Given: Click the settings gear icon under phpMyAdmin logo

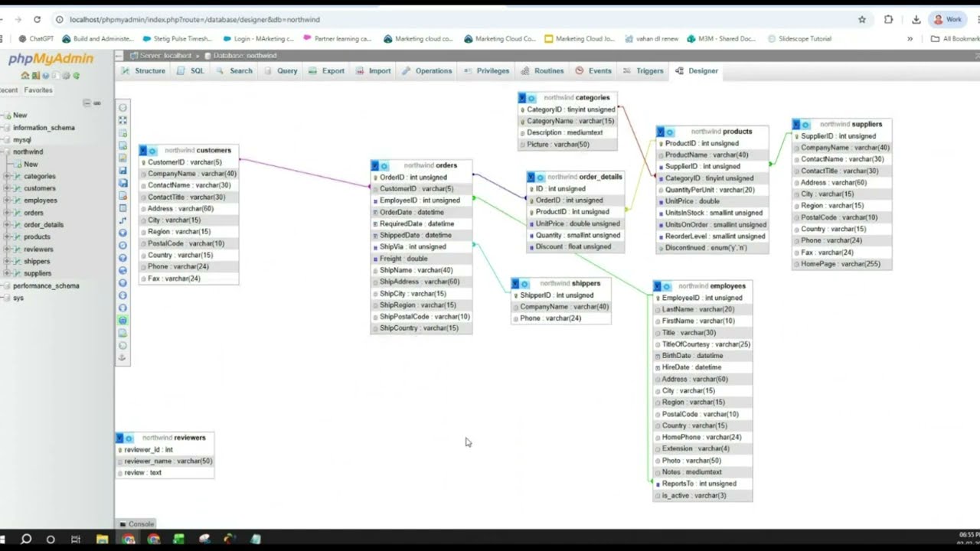Looking at the screenshot, I should [66, 76].
